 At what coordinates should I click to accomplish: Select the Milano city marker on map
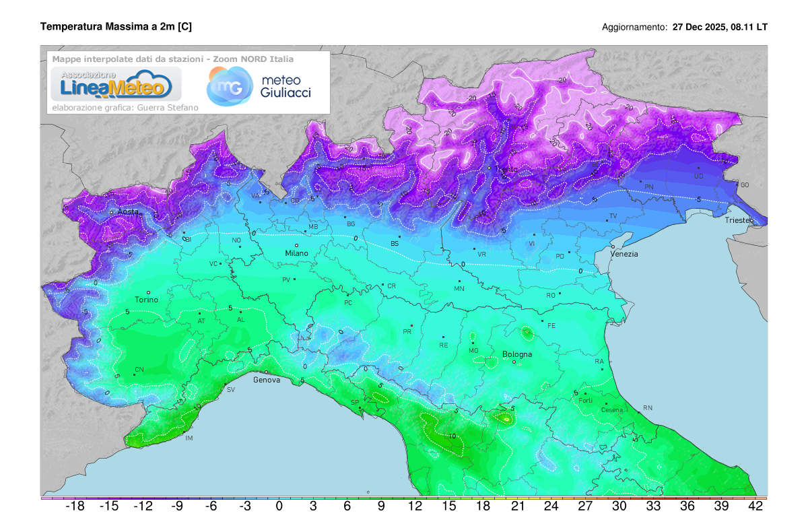click(296, 246)
